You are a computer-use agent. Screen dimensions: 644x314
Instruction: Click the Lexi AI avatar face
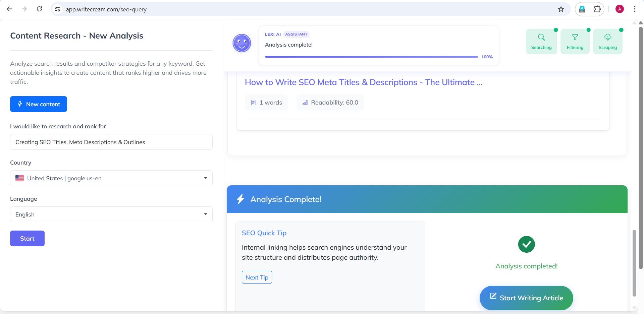[242, 43]
